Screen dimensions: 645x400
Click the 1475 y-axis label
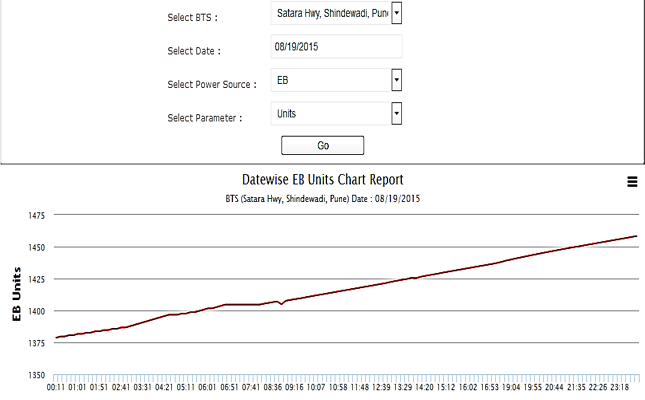pos(38,215)
